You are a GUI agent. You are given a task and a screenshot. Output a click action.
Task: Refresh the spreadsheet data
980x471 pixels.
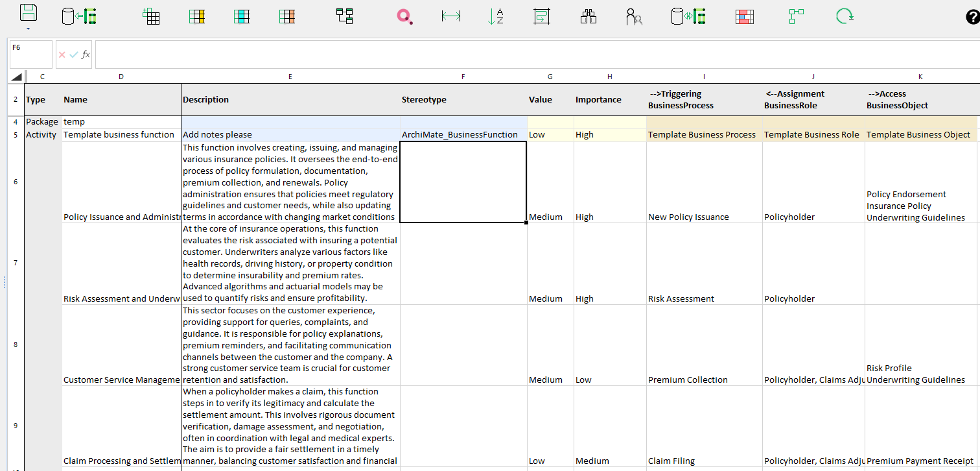point(844,16)
